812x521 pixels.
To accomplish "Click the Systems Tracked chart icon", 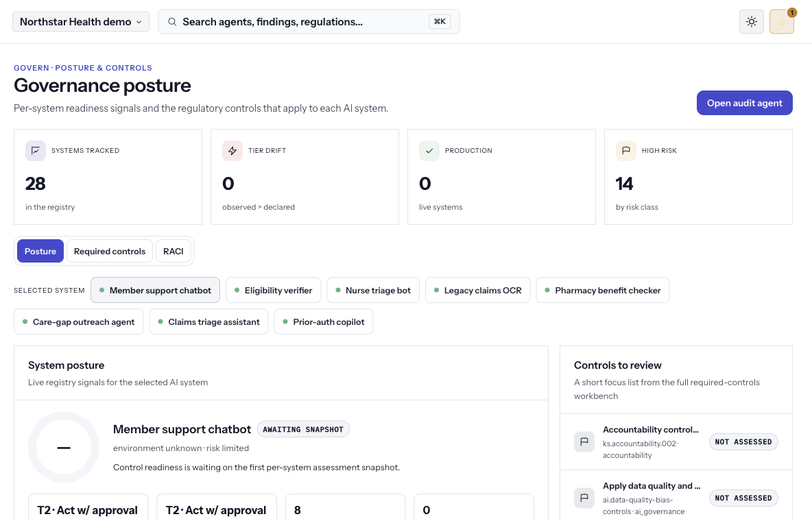I will 35,151.
